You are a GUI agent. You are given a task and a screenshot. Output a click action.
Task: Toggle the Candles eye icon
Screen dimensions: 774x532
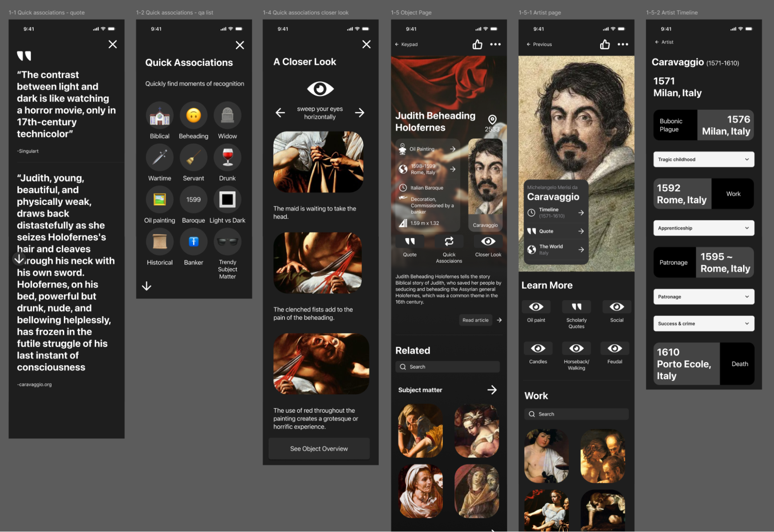click(x=538, y=348)
